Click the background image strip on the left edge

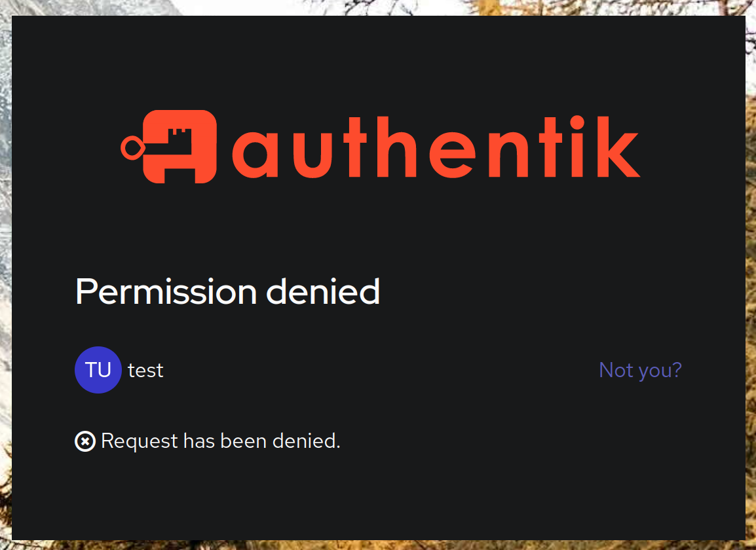5,275
